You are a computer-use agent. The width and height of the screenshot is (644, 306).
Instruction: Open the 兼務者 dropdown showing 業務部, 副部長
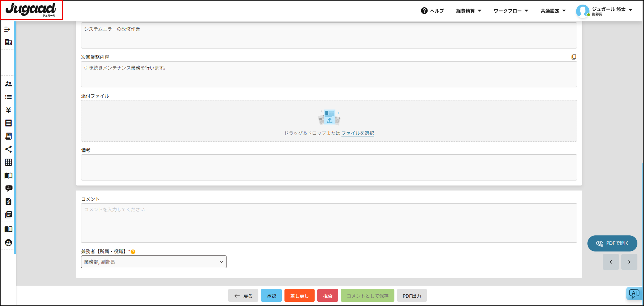pyautogui.click(x=153, y=262)
